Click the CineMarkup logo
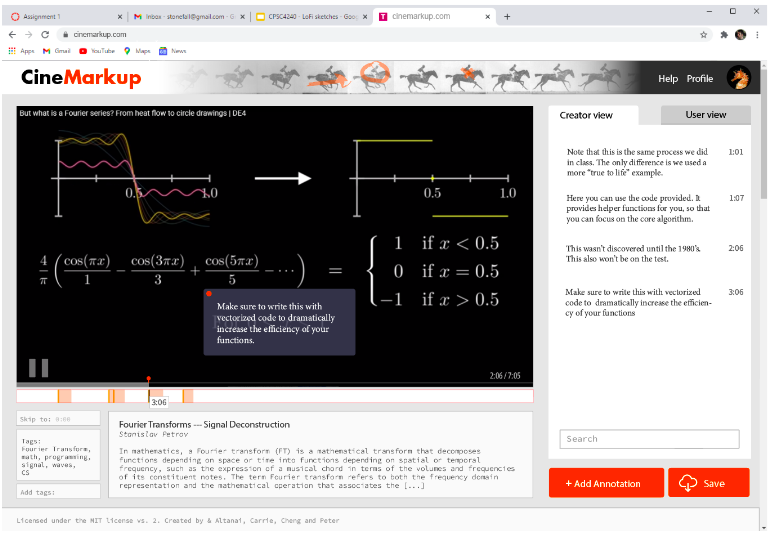 pos(81,78)
